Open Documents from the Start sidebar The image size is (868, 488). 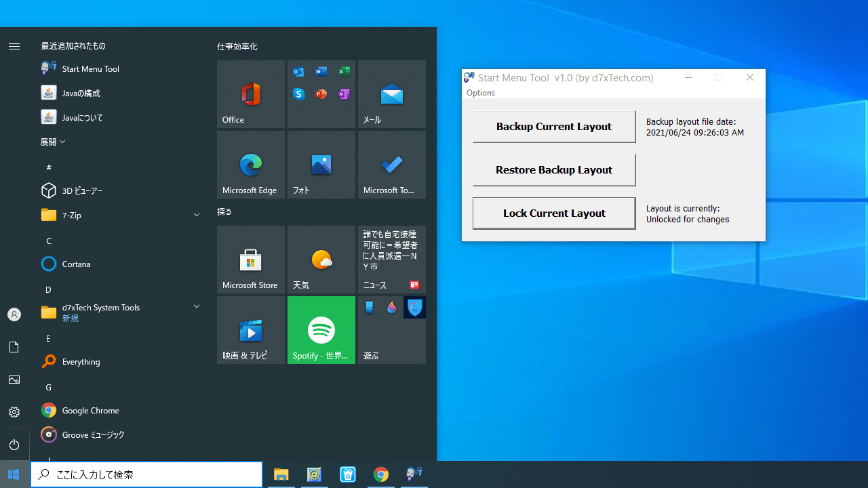pos(14,347)
